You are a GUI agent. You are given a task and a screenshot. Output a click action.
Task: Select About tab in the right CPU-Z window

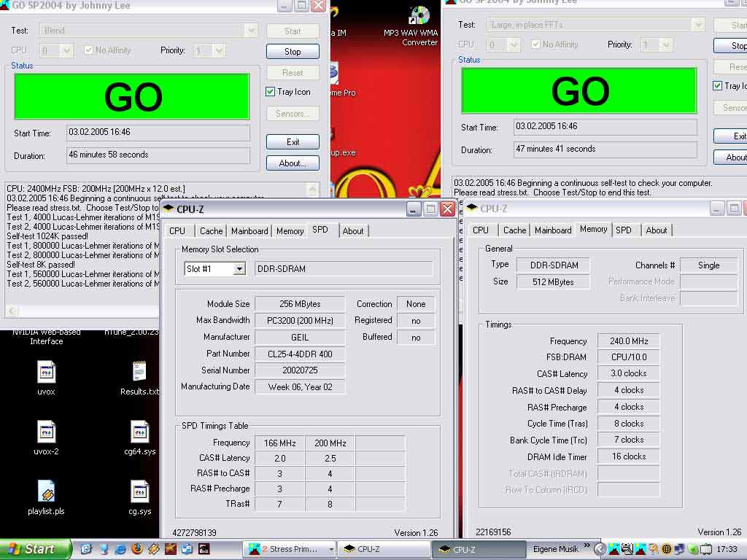tap(657, 230)
